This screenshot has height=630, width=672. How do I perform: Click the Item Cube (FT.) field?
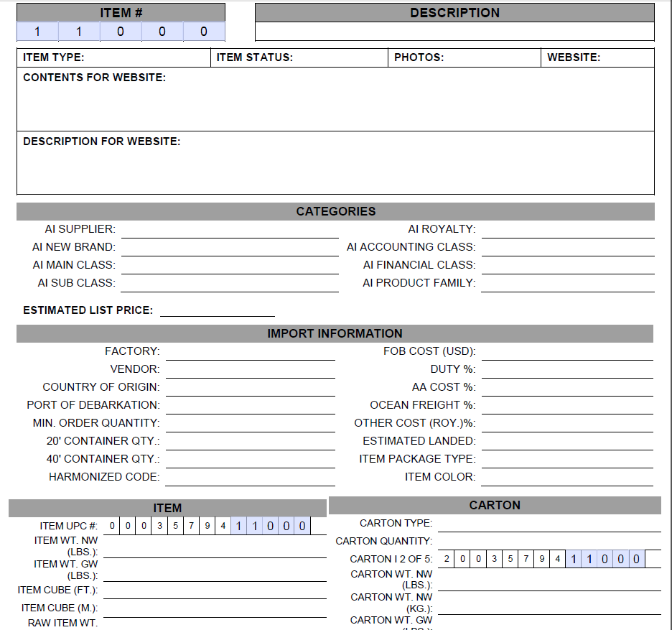(215, 590)
